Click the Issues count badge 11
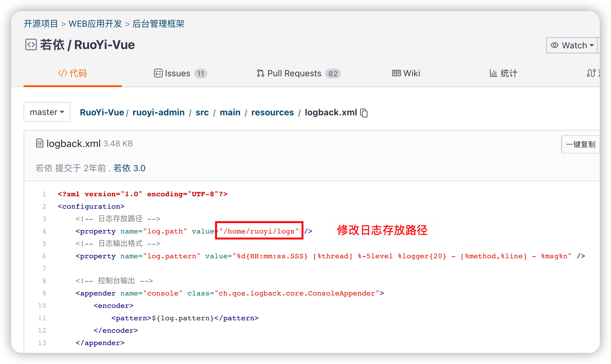611x364 pixels. [x=201, y=73]
